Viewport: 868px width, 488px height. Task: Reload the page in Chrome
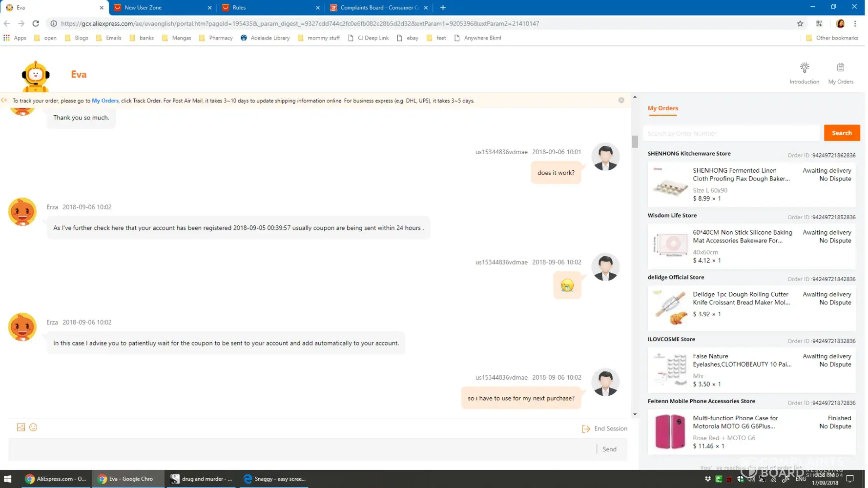click(36, 23)
